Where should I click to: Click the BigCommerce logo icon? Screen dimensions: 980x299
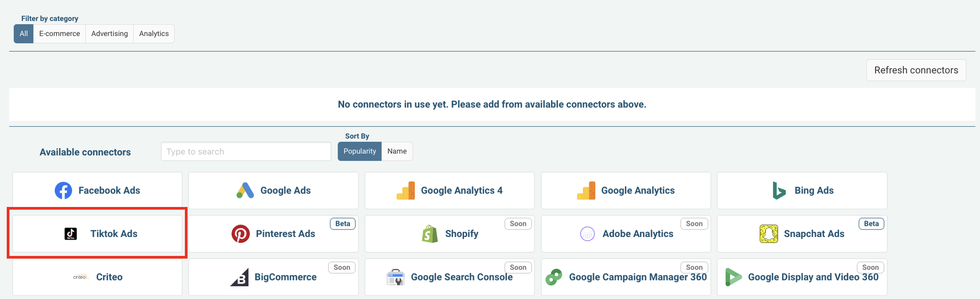coord(240,277)
